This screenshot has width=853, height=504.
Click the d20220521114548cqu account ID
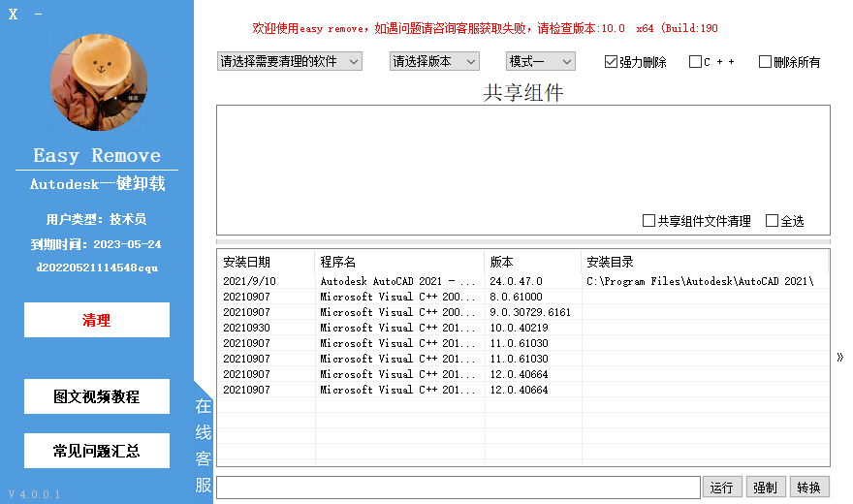coord(97,268)
